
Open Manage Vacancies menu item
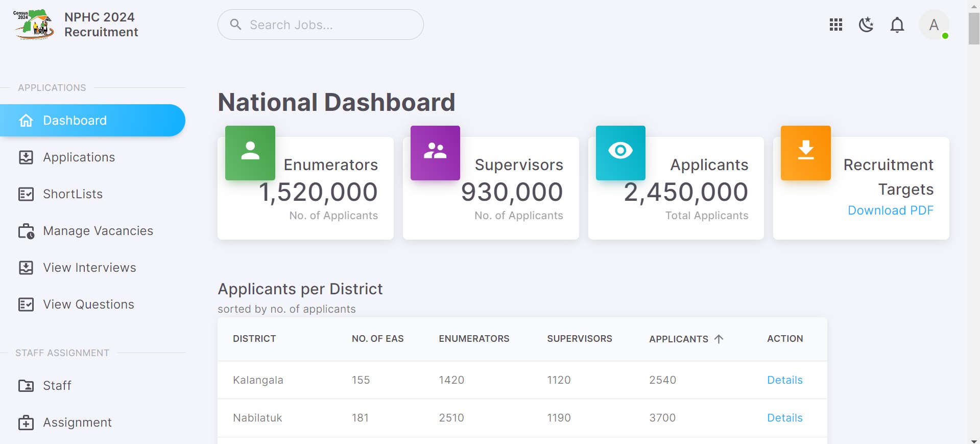tap(92, 231)
